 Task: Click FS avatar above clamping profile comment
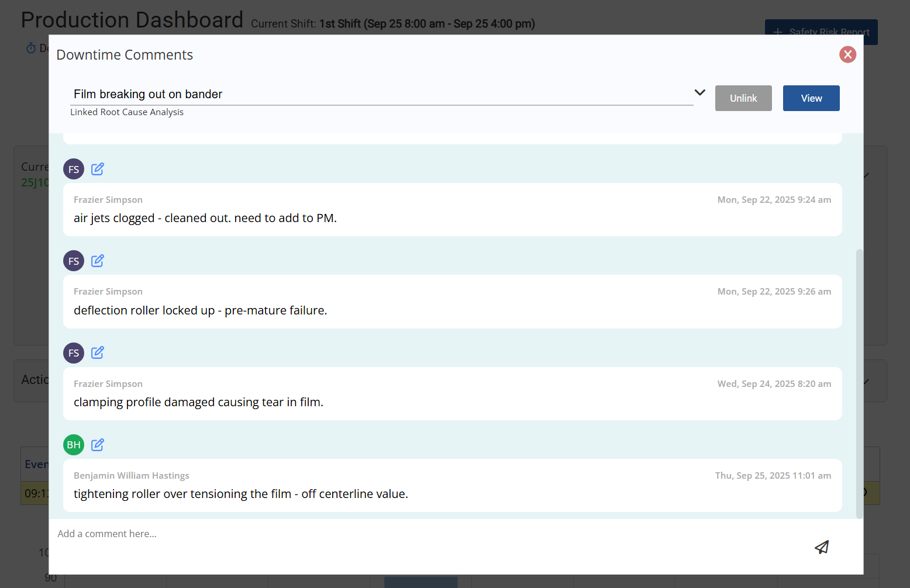point(74,353)
